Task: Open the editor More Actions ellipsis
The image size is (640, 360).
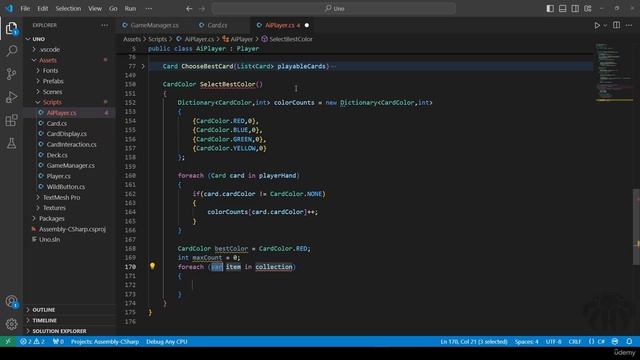Action: (629, 25)
